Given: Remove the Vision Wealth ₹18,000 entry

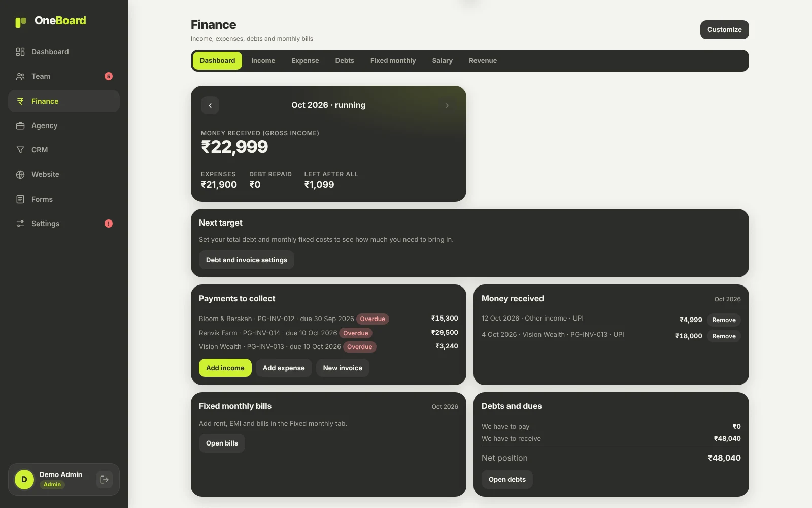Looking at the screenshot, I should [x=724, y=336].
